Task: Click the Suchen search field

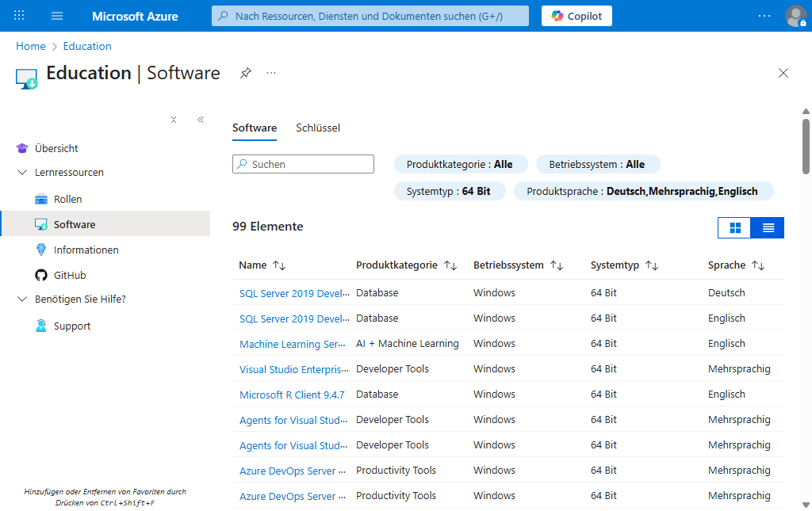Action: click(x=303, y=164)
